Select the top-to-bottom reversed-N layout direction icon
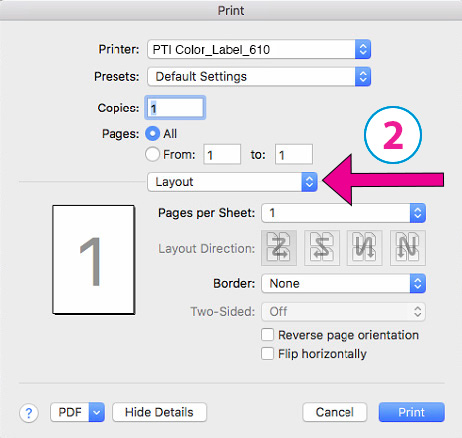The image size is (462, 438). click(x=364, y=248)
